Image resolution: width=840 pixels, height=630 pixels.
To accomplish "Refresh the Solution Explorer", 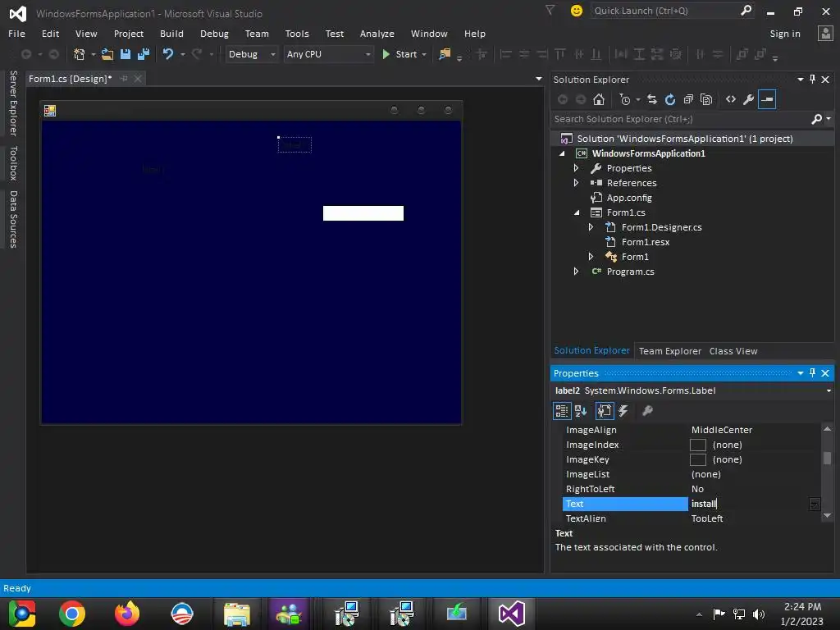I will coord(670,99).
